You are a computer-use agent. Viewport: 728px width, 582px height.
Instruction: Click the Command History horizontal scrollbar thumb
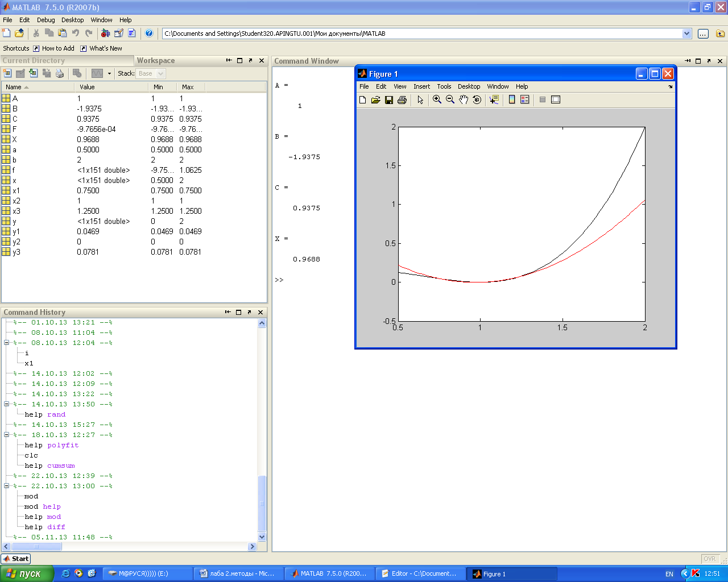click(x=36, y=547)
